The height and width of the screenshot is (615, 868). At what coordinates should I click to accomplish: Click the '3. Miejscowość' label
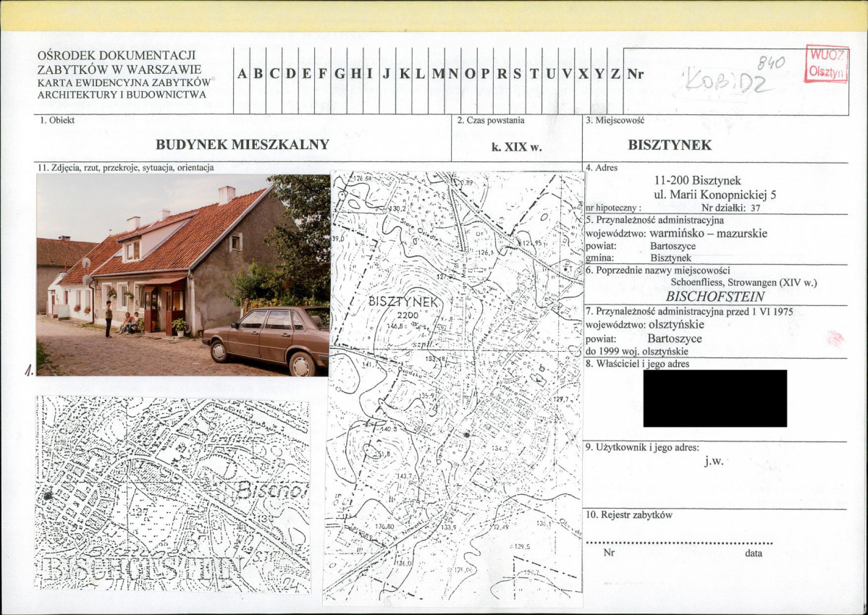point(615,120)
